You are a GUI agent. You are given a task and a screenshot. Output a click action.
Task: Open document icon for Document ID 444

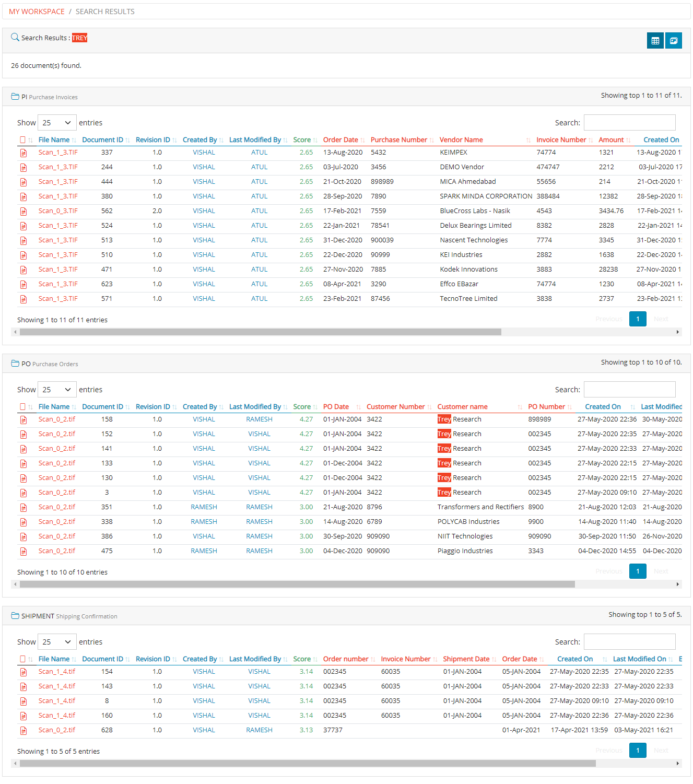coord(24,182)
